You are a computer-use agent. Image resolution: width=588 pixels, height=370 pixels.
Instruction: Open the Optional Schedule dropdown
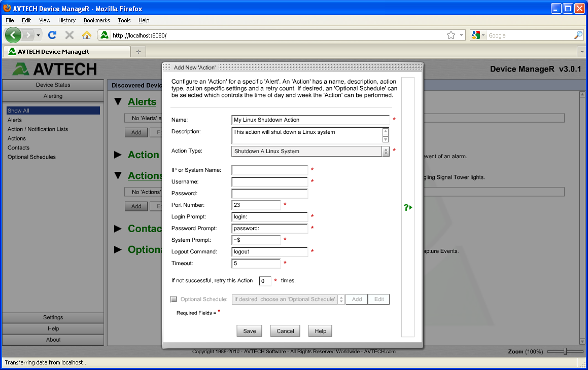(x=288, y=299)
